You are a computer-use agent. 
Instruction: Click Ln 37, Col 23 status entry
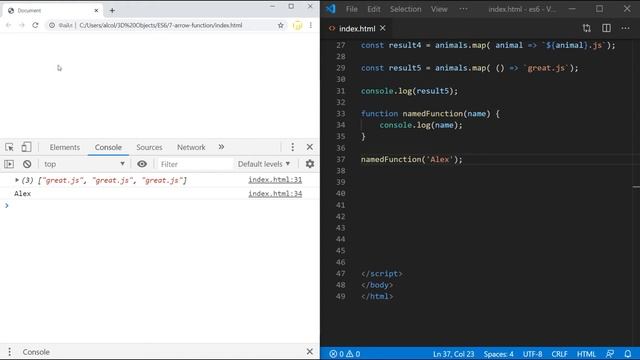pyautogui.click(x=453, y=354)
